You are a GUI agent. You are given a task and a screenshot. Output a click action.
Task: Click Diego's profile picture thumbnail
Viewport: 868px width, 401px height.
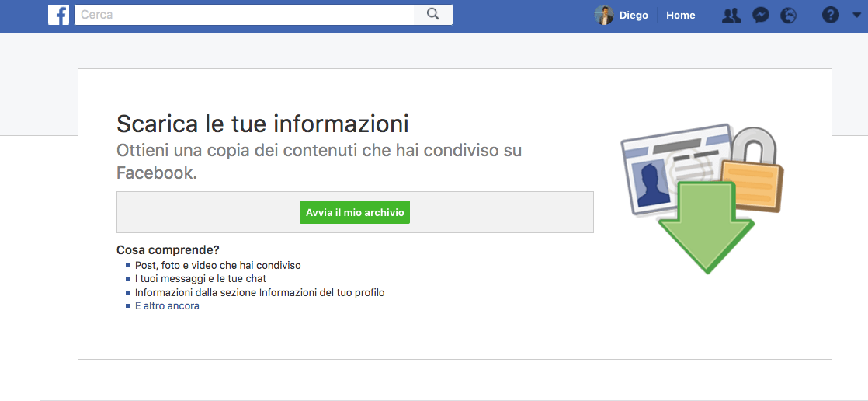604,16
